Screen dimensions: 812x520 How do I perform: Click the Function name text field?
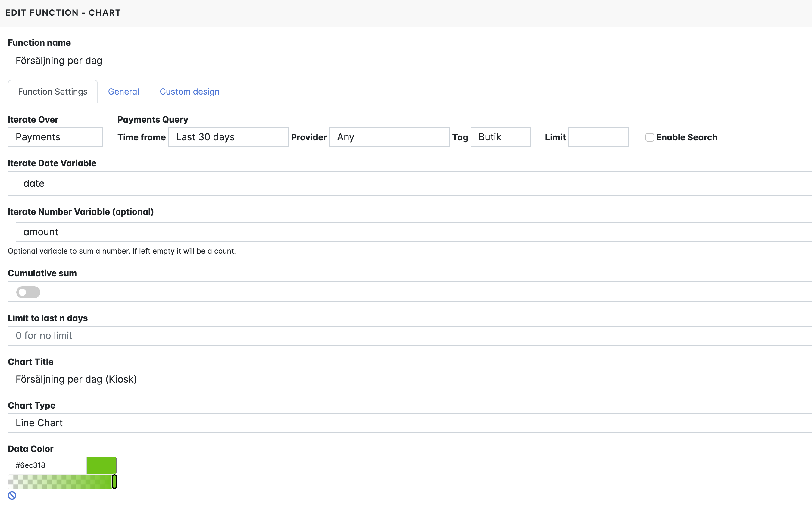tap(405, 61)
